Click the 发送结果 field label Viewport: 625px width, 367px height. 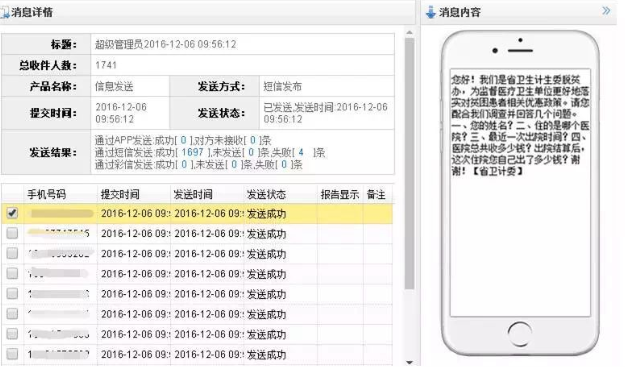click(53, 152)
